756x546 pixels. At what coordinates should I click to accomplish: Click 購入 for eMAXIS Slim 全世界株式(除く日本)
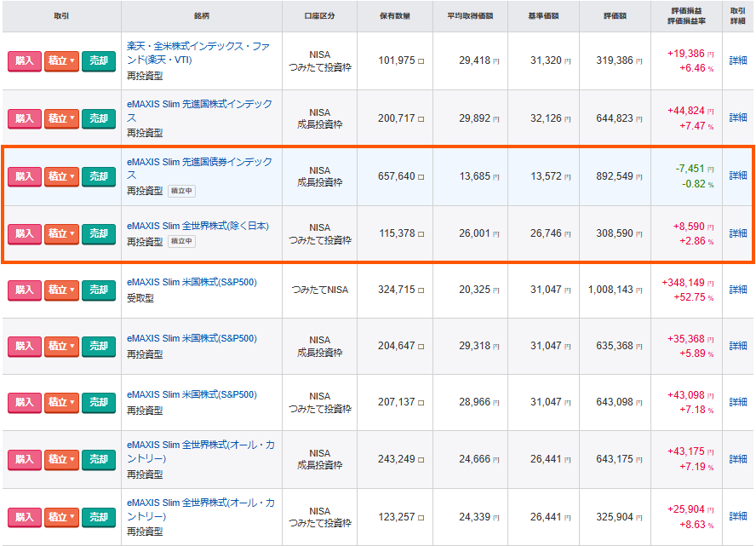[25, 234]
